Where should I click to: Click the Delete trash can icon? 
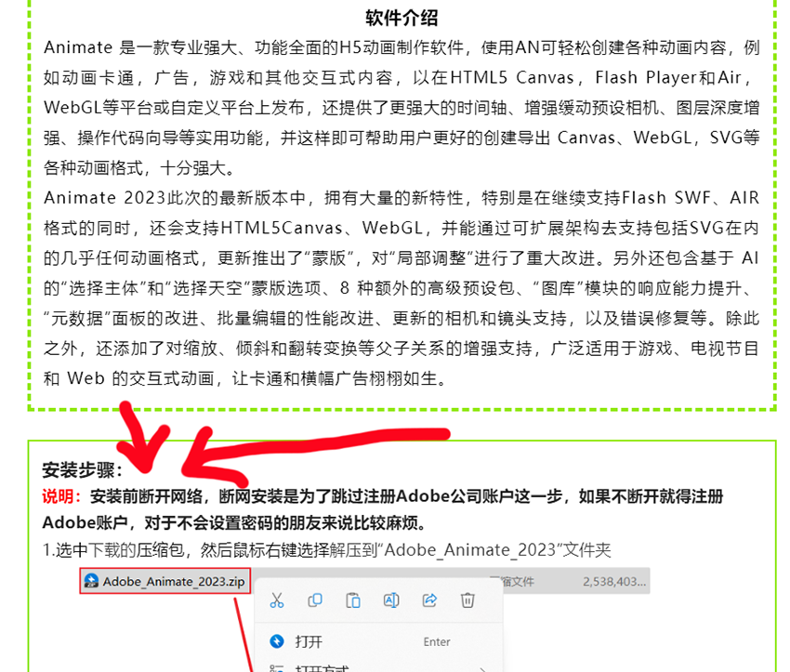point(468,600)
